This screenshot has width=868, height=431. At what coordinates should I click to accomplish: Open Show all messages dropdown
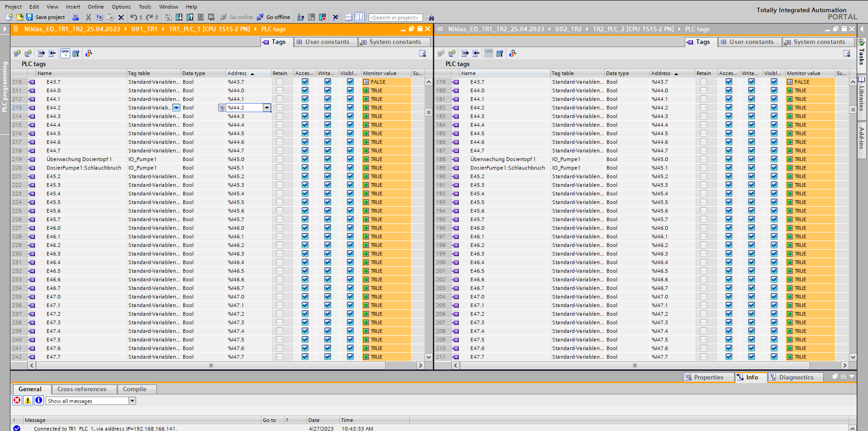pyautogui.click(x=132, y=401)
